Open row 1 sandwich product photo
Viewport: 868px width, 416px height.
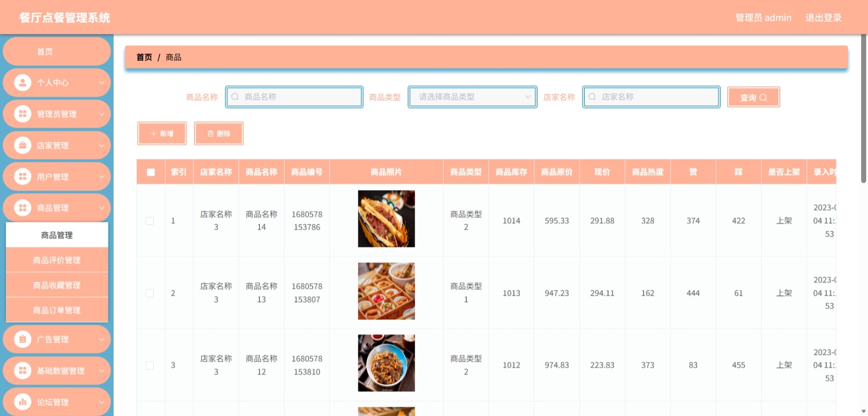[x=386, y=219]
